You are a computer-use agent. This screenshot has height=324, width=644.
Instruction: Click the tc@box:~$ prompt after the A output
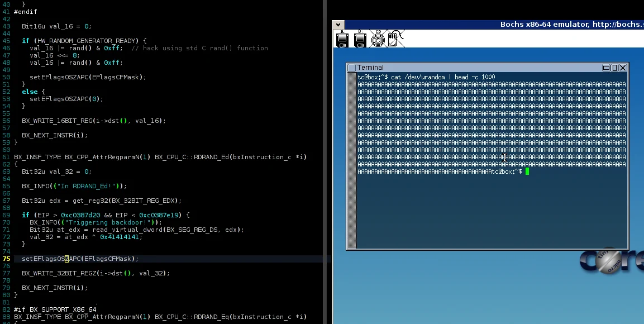pos(507,171)
